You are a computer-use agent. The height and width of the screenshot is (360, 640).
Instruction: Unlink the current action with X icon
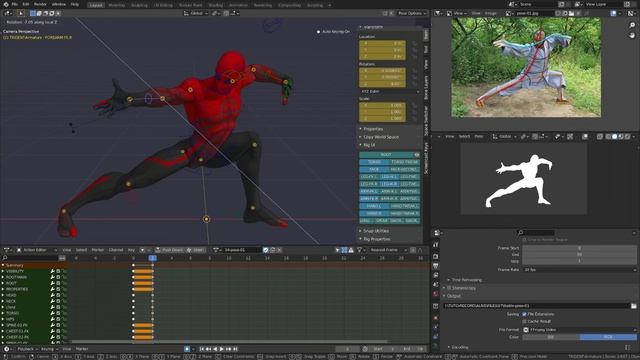tap(280, 250)
